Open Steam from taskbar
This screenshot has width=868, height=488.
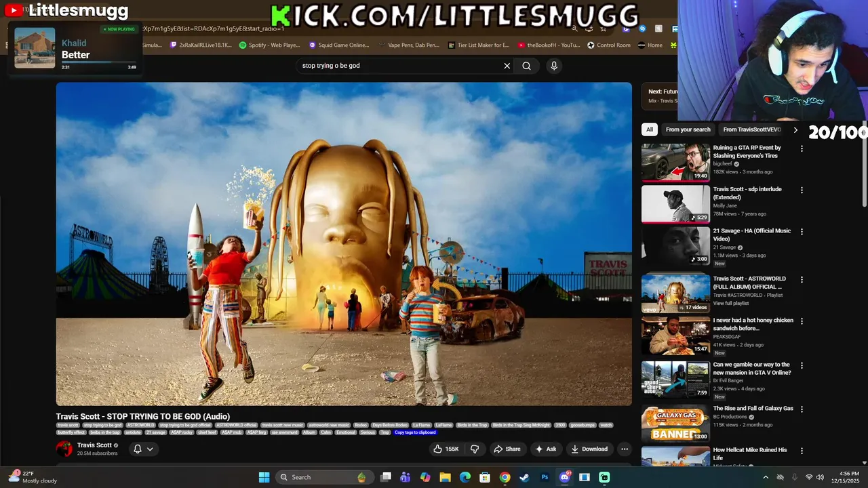tap(524, 477)
